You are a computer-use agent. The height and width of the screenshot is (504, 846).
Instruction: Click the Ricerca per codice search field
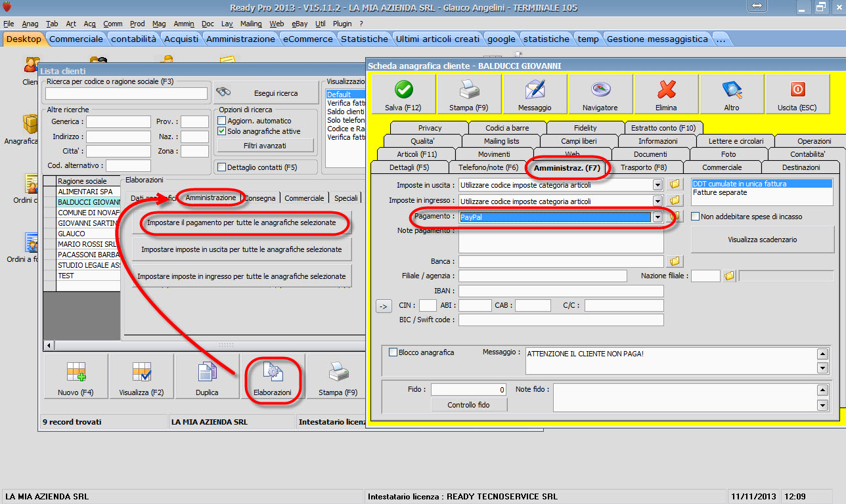127,94
